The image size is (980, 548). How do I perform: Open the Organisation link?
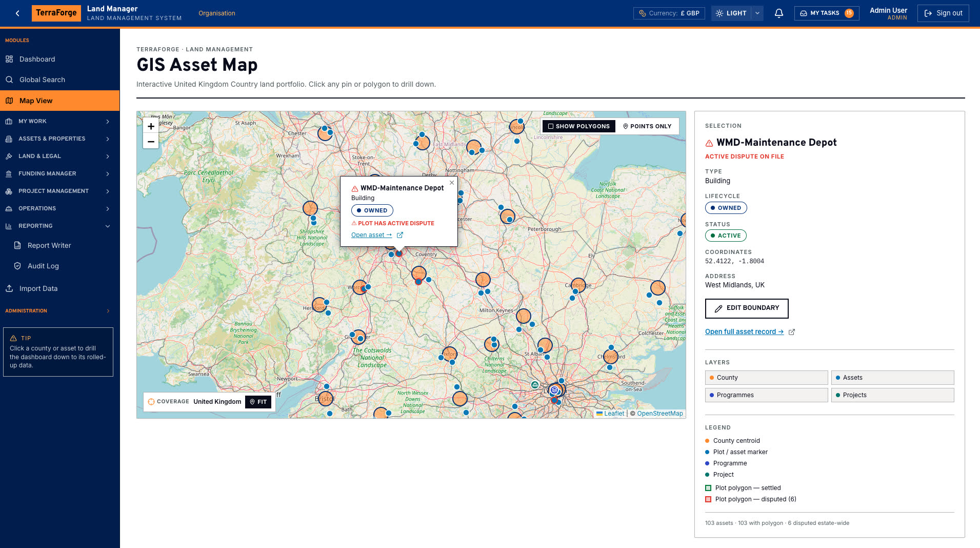coord(217,13)
